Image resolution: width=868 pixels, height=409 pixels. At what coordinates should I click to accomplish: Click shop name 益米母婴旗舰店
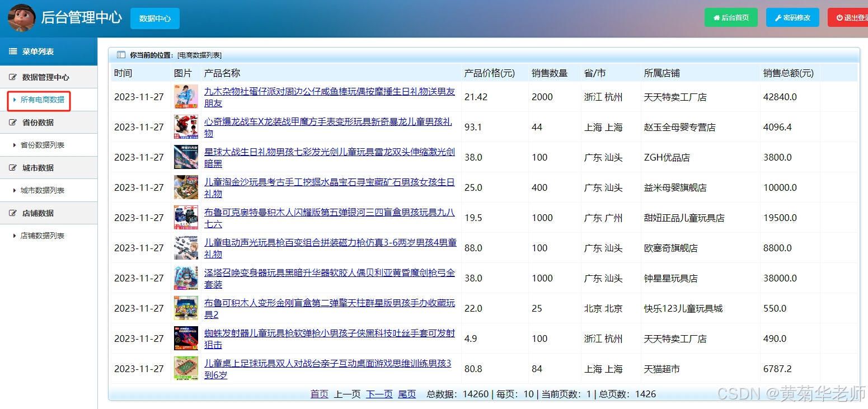tap(675, 187)
